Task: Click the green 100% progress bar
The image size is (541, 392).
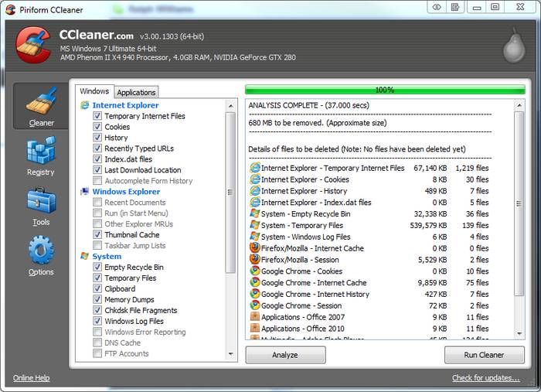Action: pos(384,90)
